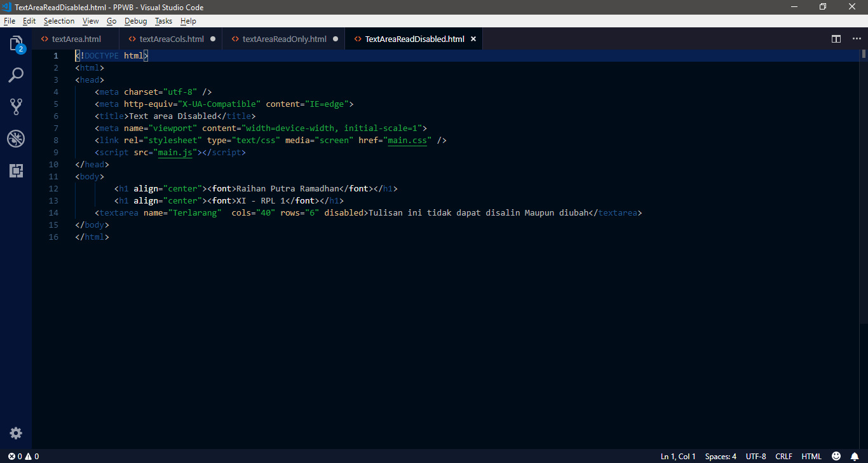
Task: Open the Explorer view in activity bar
Action: point(16,44)
